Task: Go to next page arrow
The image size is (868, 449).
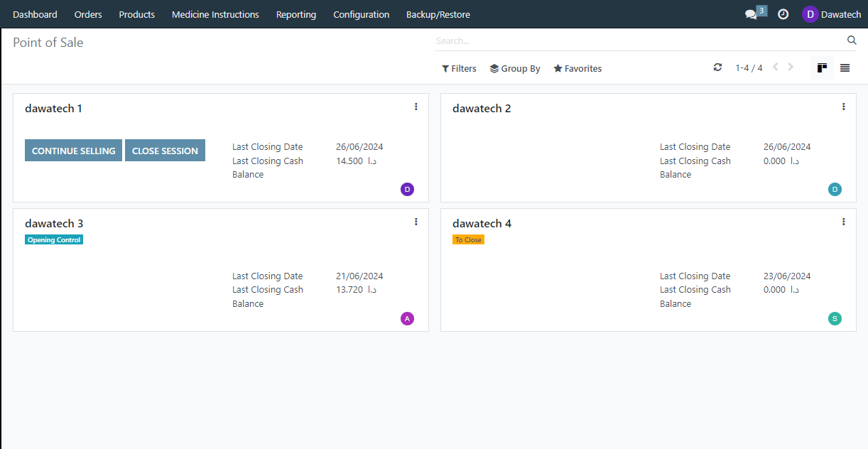Action: (x=791, y=67)
